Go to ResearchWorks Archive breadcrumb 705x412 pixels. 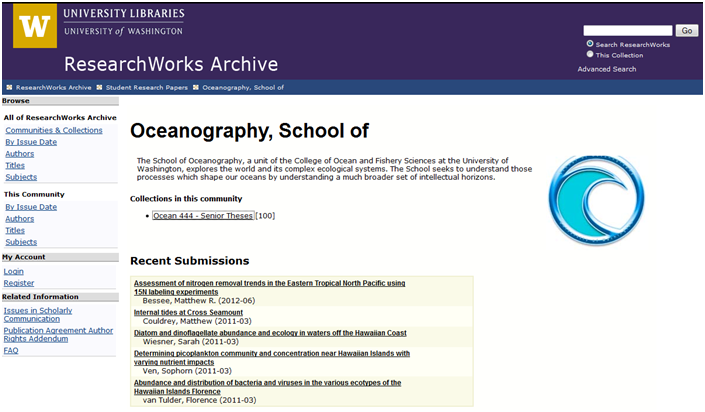[x=54, y=87]
